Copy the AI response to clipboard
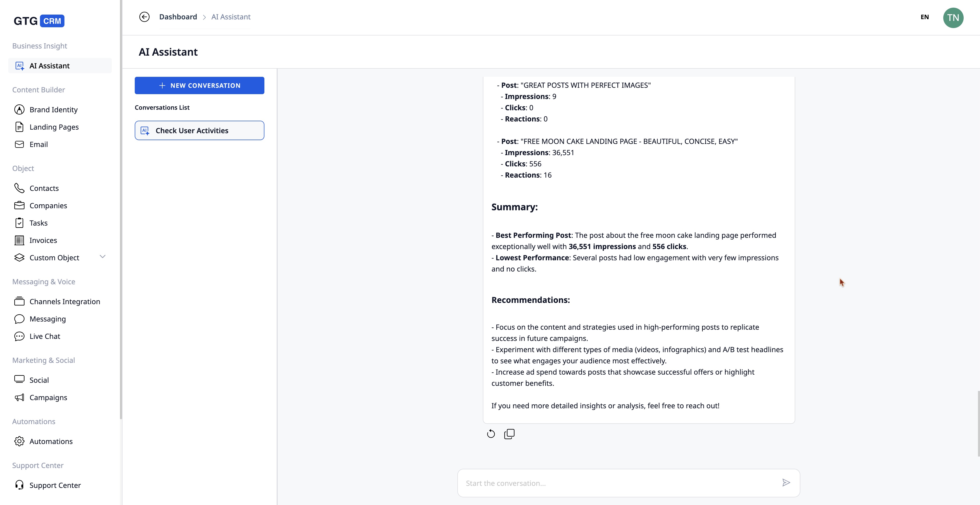Image resolution: width=980 pixels, height=505 pixels. point(509,434)
